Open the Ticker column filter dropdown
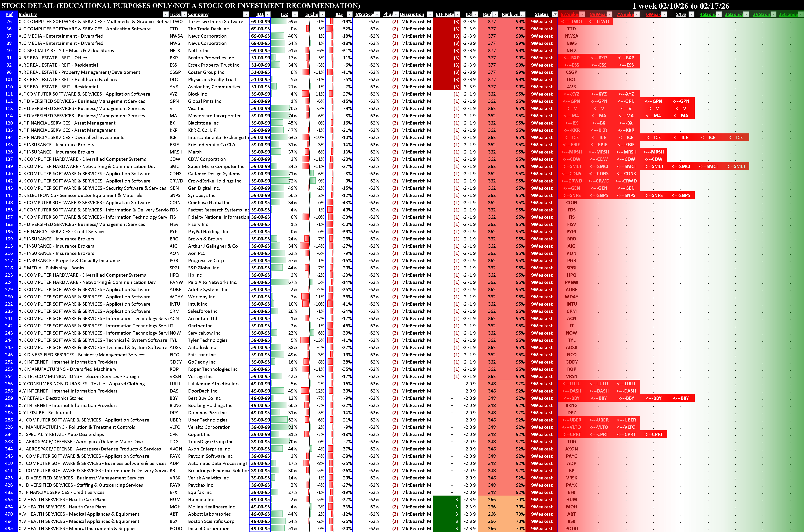 point(184,14)
